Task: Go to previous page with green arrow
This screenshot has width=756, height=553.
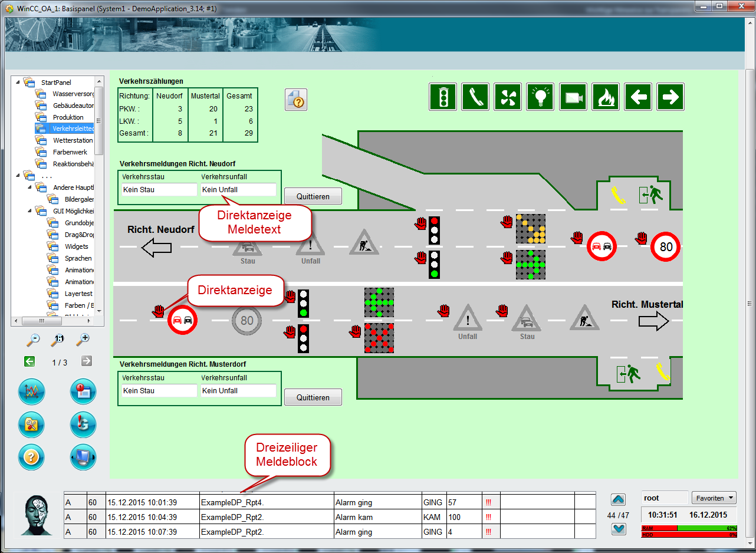Action: point(30,361)
